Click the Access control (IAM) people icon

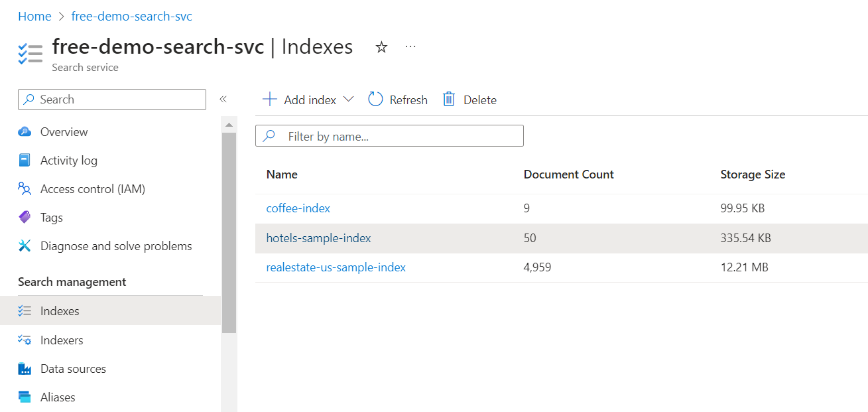coord(25,189)
